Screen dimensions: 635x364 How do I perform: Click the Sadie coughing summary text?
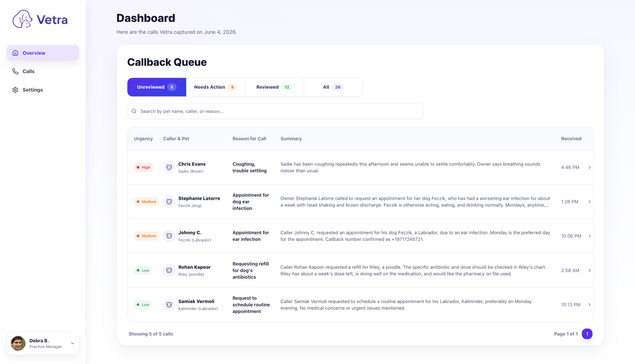coord(410,167)
